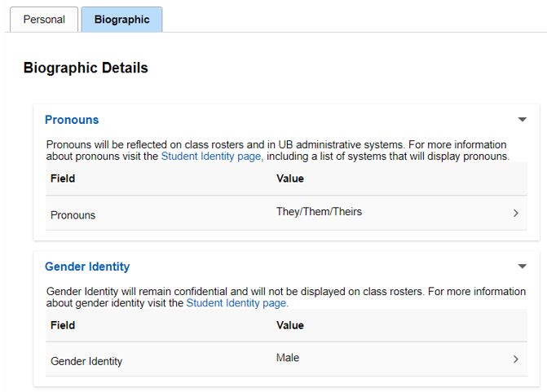The width and height of the screenshot is (547, 392).
Task: Click the Pronouns field row label
Action: pos(73,215)
